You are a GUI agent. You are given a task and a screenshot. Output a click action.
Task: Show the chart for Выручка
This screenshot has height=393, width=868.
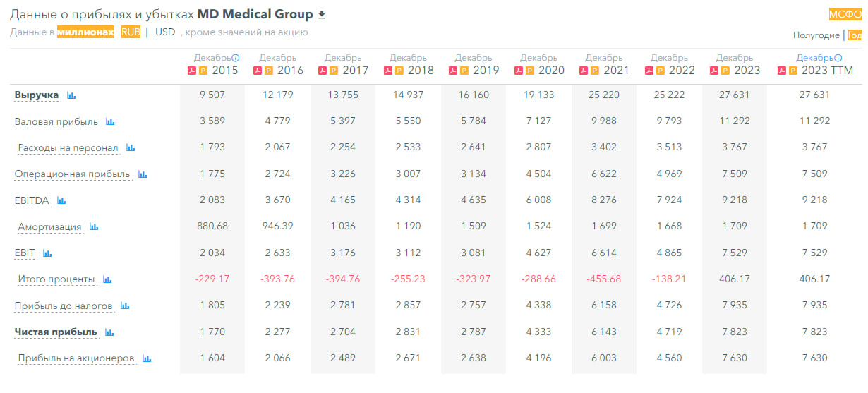(x=71, y=95)
